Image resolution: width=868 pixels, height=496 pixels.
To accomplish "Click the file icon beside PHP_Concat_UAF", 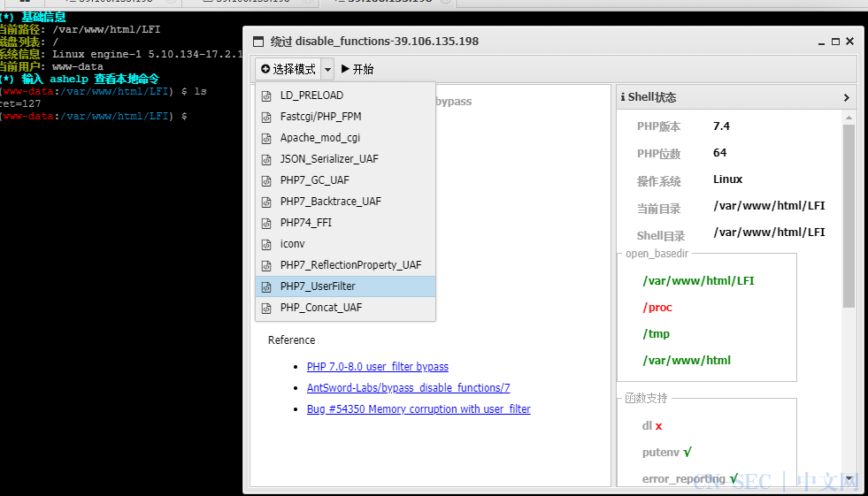I will pyautogui.click(x=267, y=308).
